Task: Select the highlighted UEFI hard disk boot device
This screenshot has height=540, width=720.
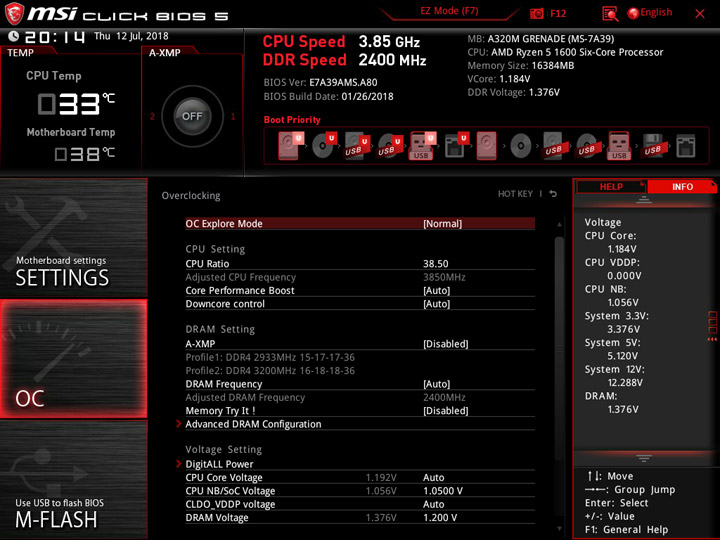Action: [291, 146]
